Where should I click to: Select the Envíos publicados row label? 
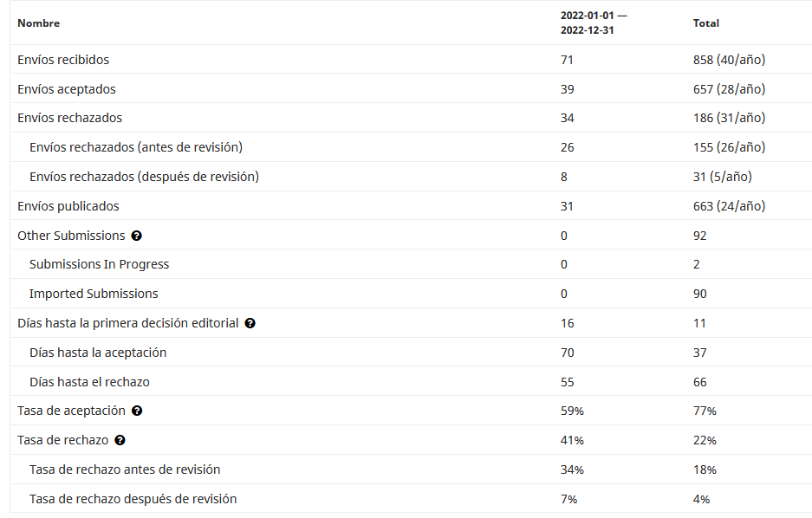[68, 206]
